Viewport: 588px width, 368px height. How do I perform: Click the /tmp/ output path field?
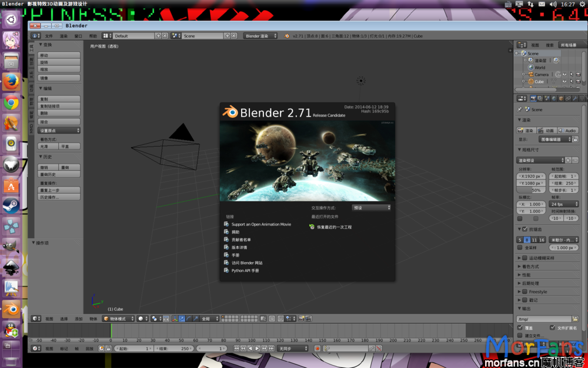pos(544,319)
